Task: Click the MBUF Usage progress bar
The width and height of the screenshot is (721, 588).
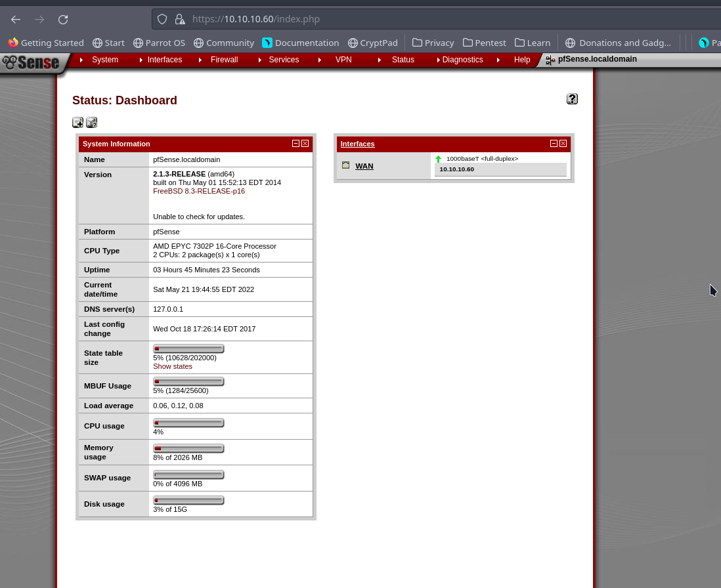Action: click(188, 381)
